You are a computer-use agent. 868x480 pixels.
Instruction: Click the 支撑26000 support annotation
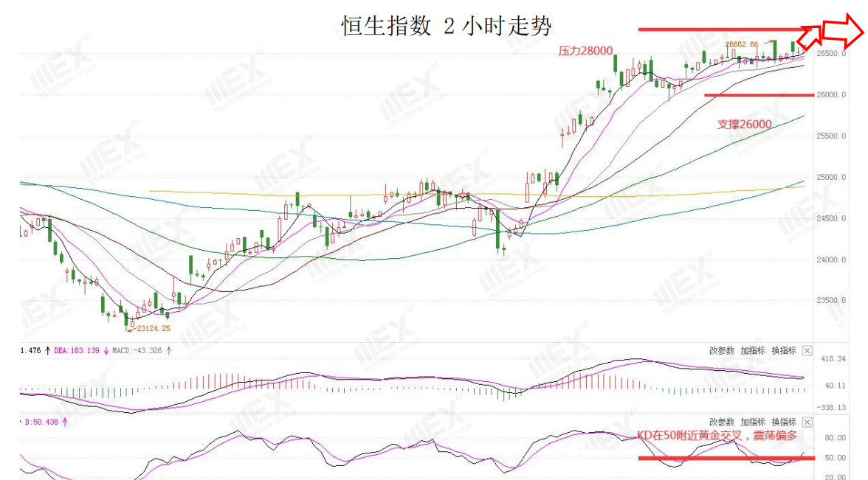coord(745,125)
